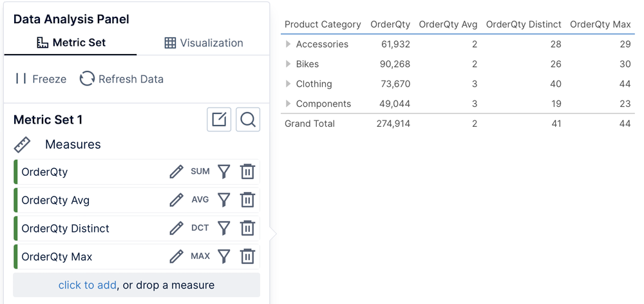Change the SUM aggregator on OrderQty
Viewport: 644px width, 304px height.
(x=200, y=172)
